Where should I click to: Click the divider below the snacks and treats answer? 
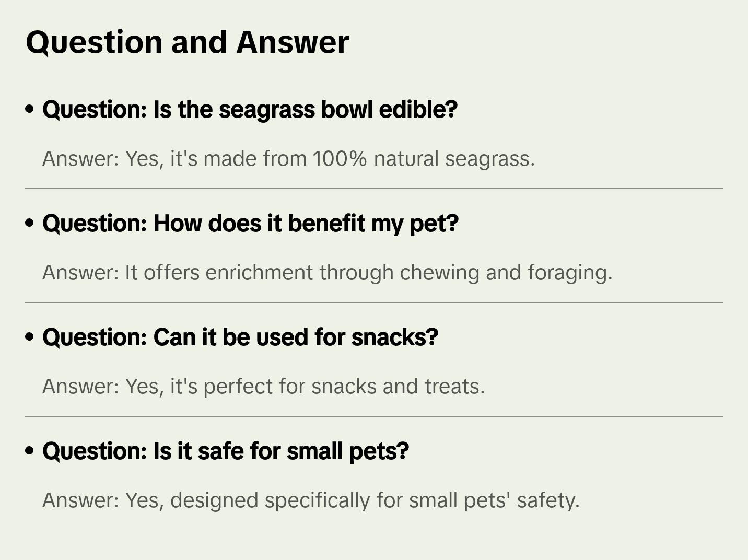(x=374, y=416)
